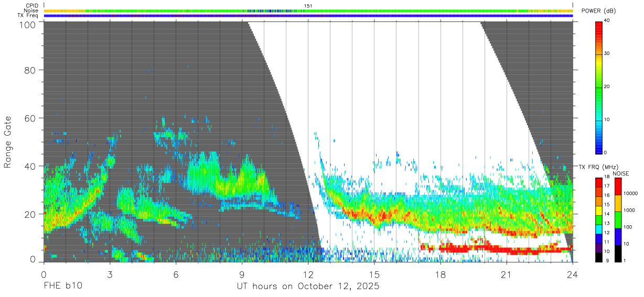
Task: Click the 18 tick on the TX FRQ legend
Action: (x=606, y=177)
